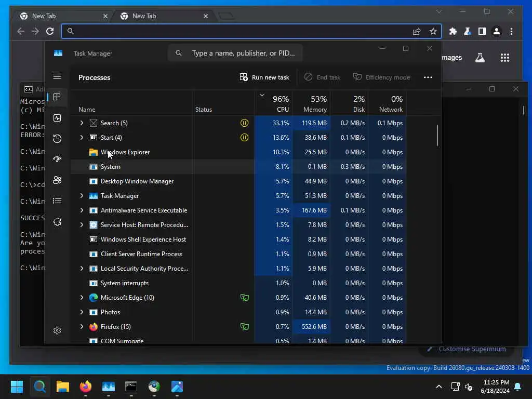This screenshot has height=399, width=532.
Task: Click the share icon in address bar
Action: click(417, 31)
